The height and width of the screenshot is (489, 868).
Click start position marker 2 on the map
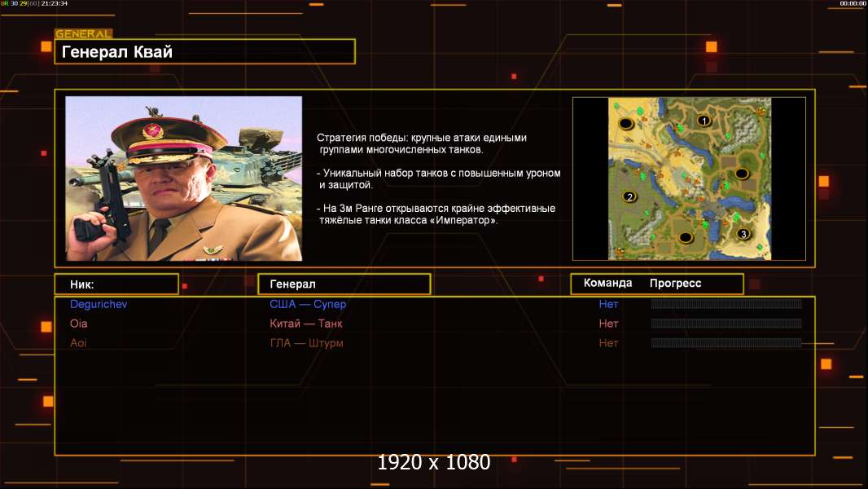point(629,196)
